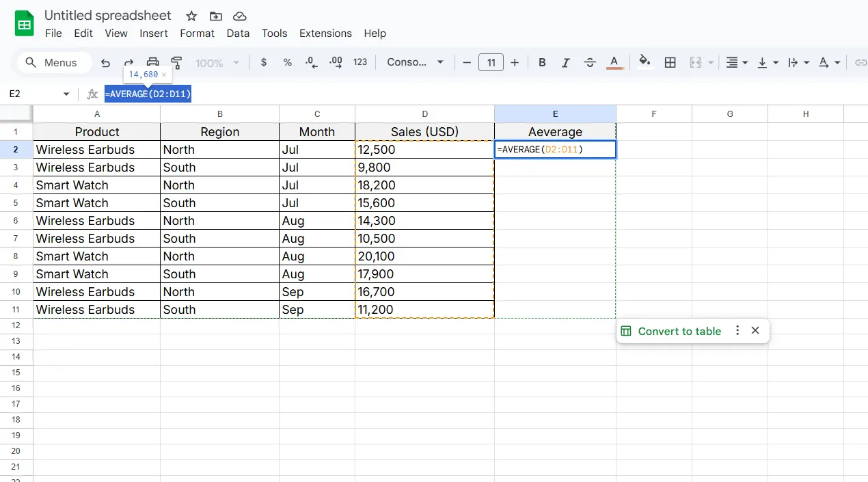Search the Menus box

(55, 63)
